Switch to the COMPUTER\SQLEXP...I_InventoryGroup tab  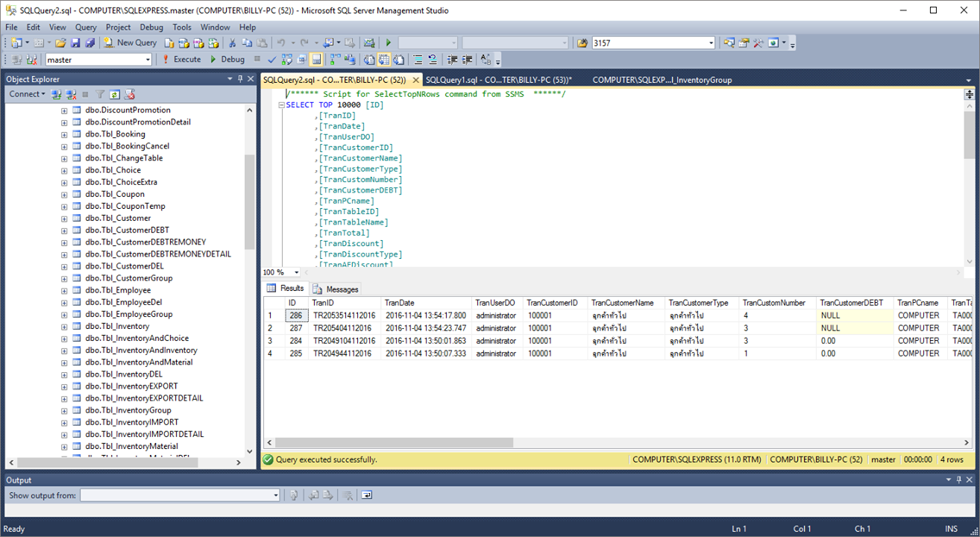point(662,80)
